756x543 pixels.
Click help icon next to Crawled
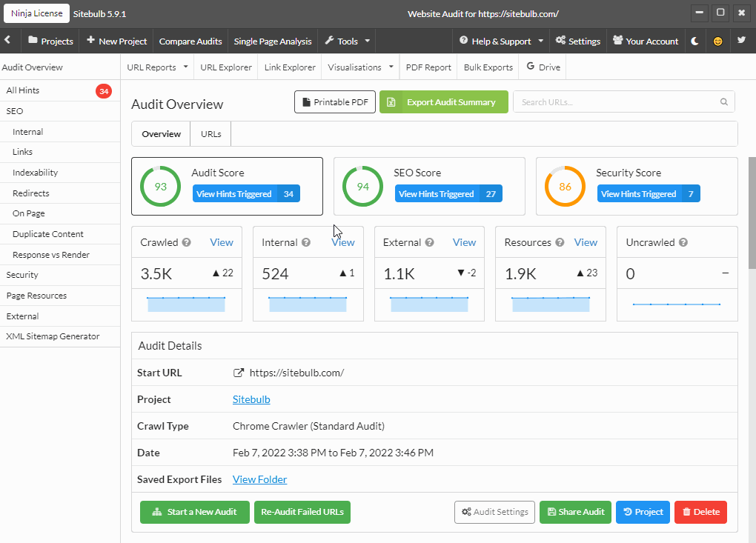point(187,242)
